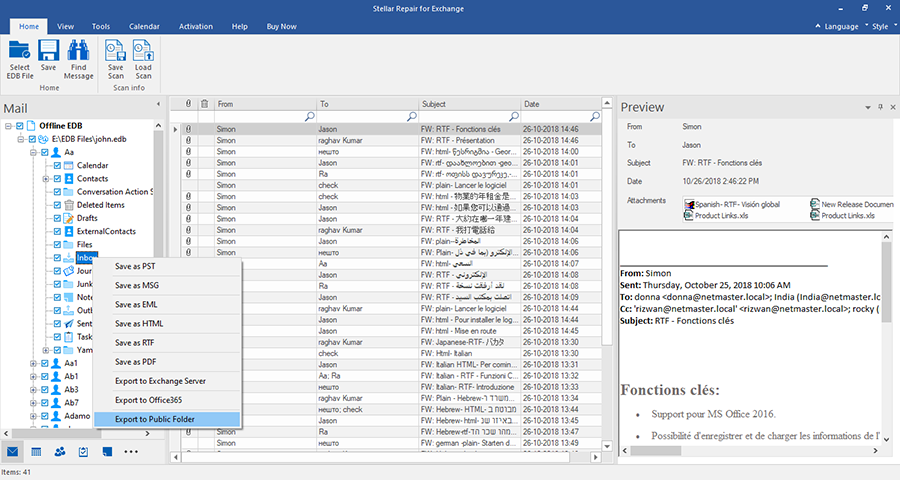
Task: Open Contacts people icon in bottom bar
Action: (60, 452)
